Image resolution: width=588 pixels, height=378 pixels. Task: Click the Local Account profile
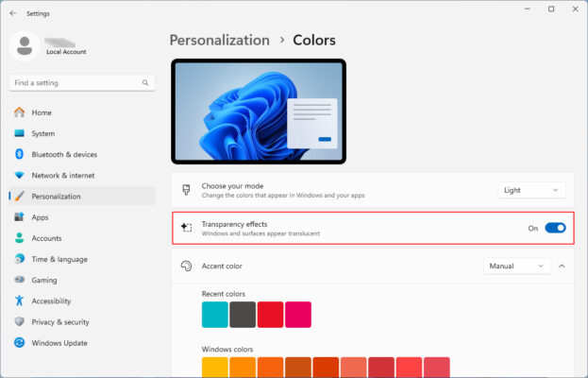(57, 45)
